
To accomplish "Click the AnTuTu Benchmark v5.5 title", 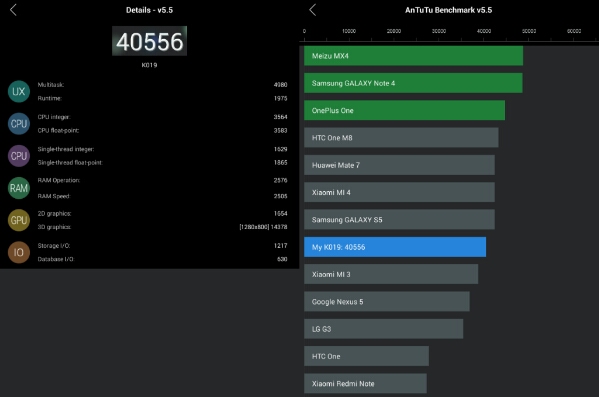I will coord(448,10).
